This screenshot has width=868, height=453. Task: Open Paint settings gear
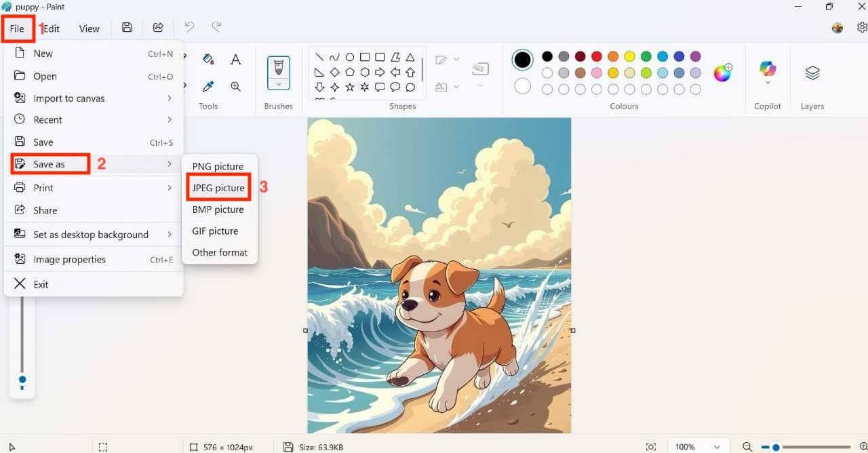862,27
